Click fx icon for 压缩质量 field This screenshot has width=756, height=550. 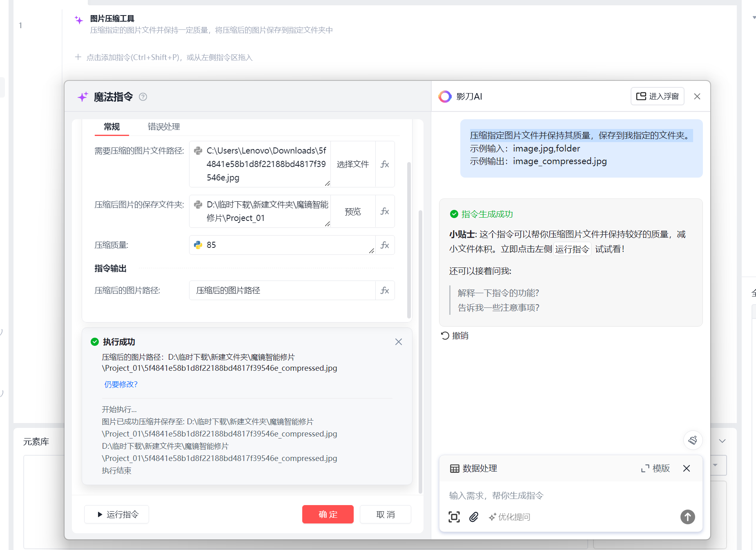pos(385,245)
